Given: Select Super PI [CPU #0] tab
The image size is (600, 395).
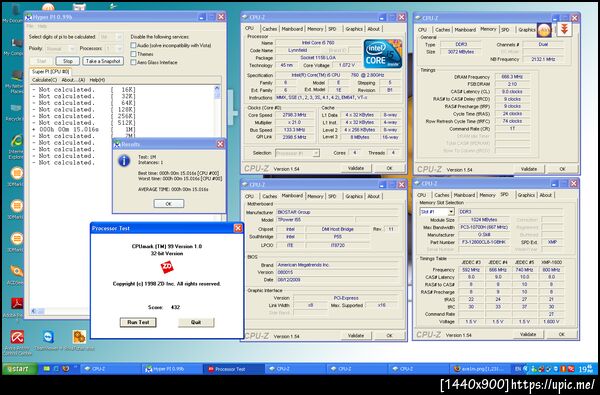Looking at the screenshot, I should point(50,72).
